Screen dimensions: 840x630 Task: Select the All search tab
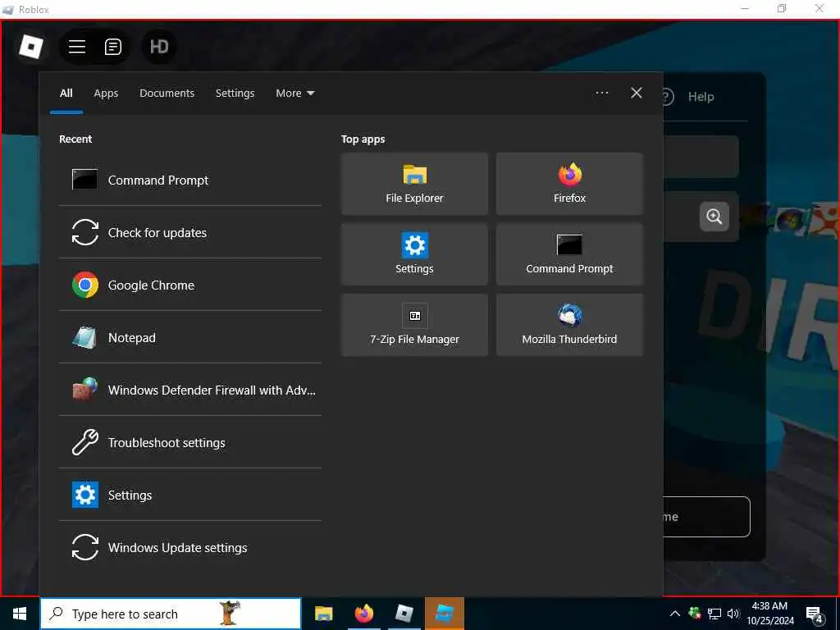(x=66, y=94)
